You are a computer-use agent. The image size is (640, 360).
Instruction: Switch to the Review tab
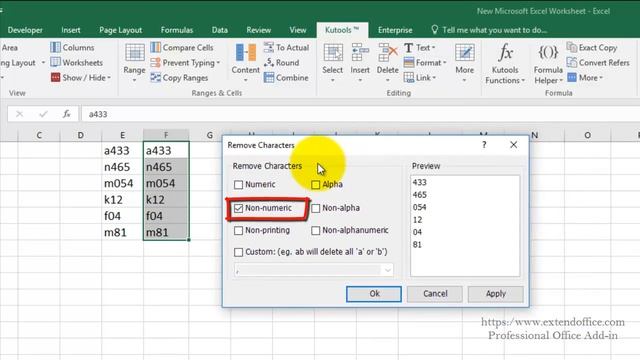258,30
